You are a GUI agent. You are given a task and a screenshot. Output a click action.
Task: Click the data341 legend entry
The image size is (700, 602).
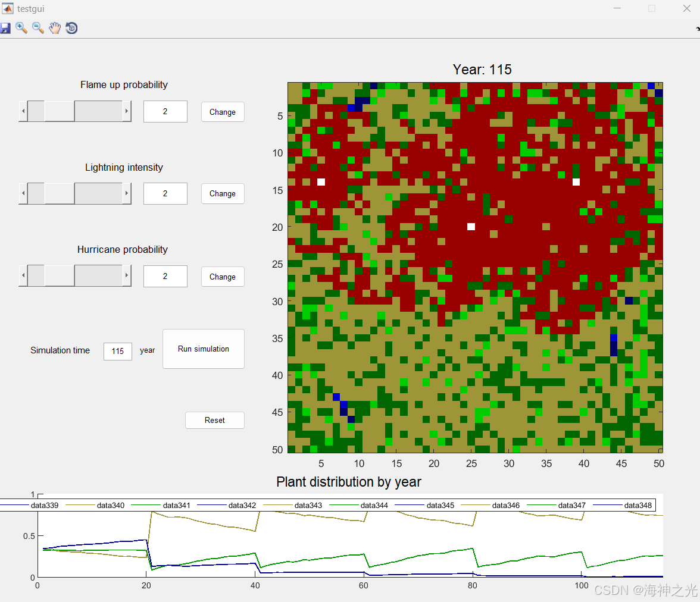coord(161,505)
